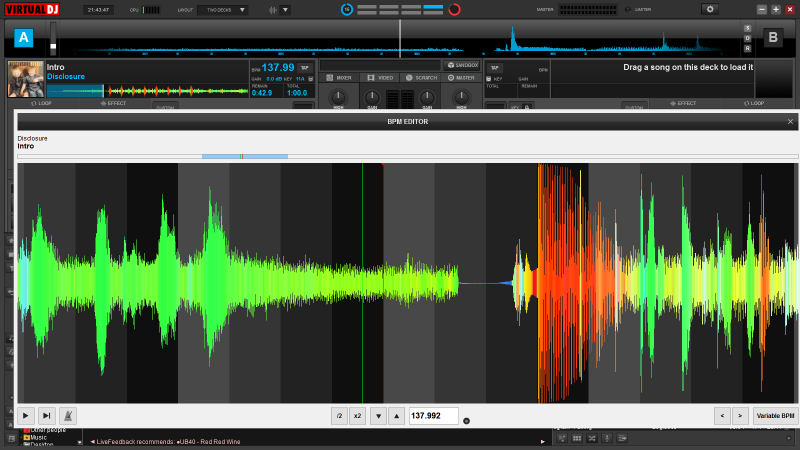Click the LiveFeedback right arrow icon
This screenshot has width=800, height=450.
(543, 442)
